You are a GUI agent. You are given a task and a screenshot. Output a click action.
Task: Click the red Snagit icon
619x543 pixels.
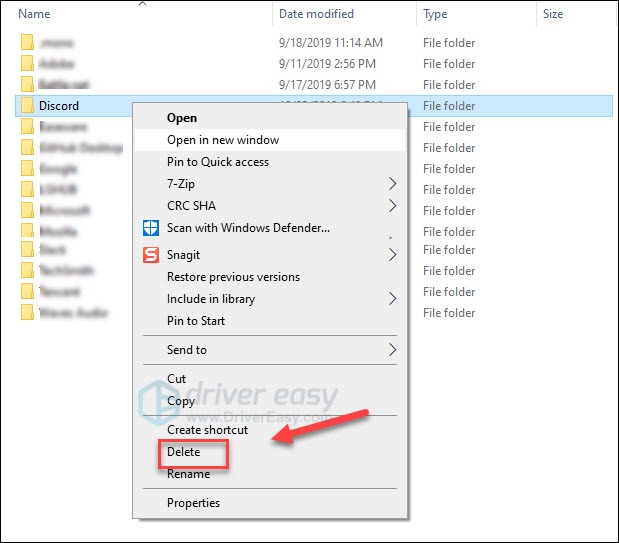coord(151,255)
